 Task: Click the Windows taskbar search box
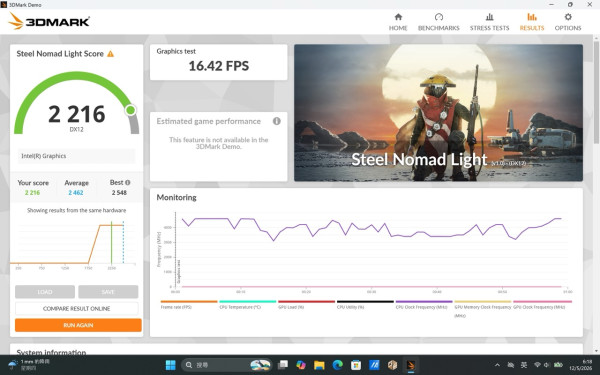tap(226, 365)
